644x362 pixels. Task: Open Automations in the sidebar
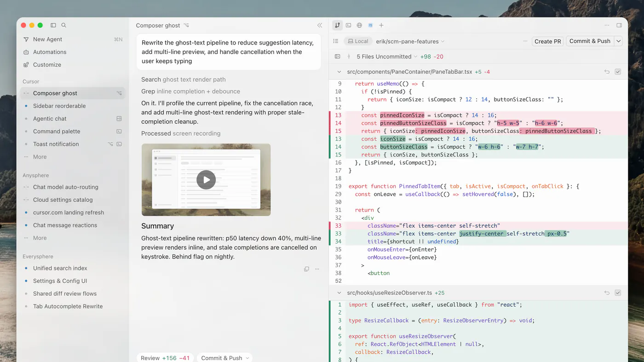coord(73,52)
